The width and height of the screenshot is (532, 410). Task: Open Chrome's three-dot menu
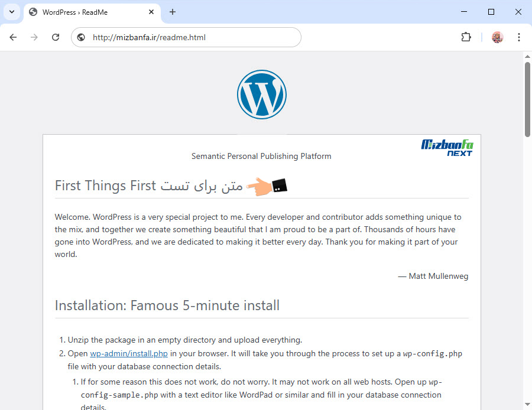518,37
